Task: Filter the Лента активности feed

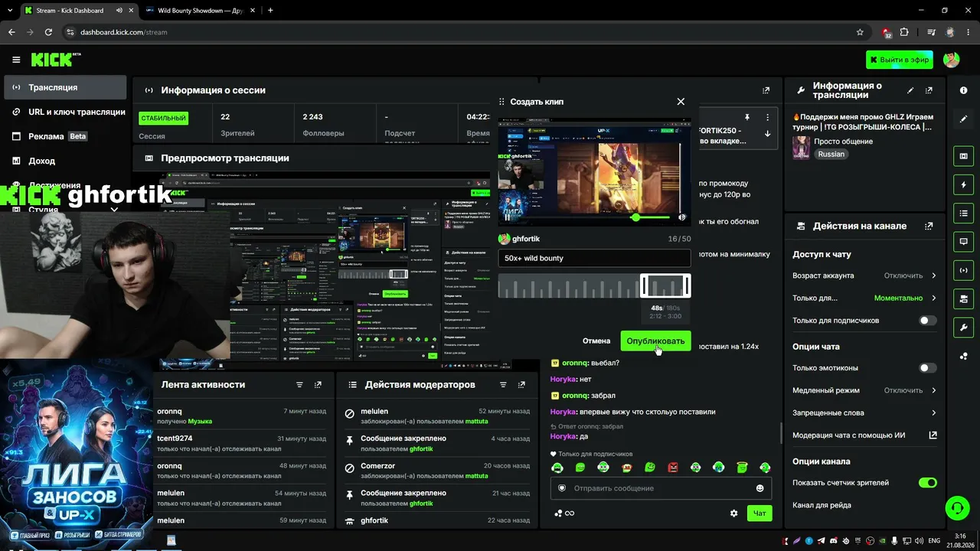Action: point(299,385)
